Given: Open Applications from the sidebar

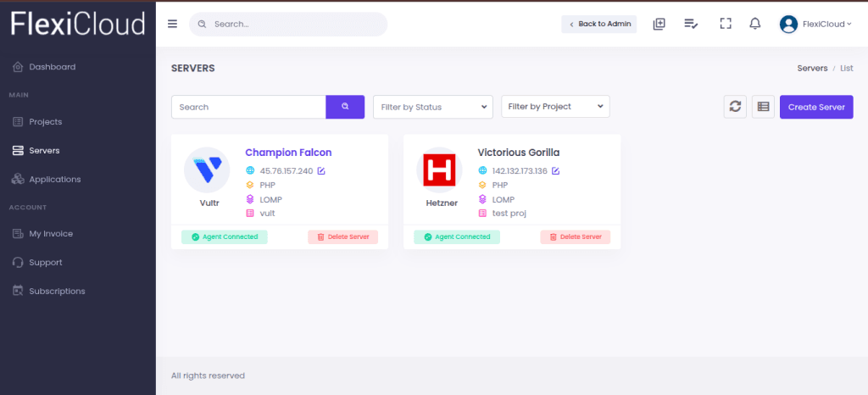Looking at the screenshot, I should [x=54, y=180].
